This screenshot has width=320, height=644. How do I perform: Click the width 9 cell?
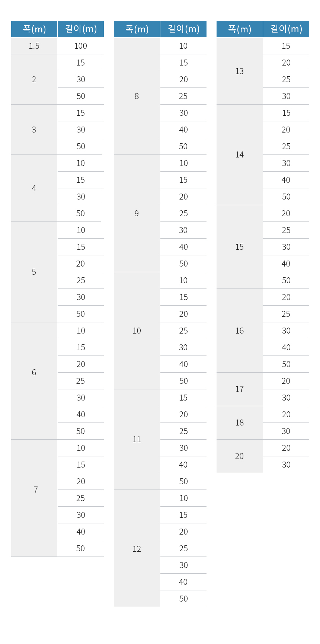(x=137, y=213)
